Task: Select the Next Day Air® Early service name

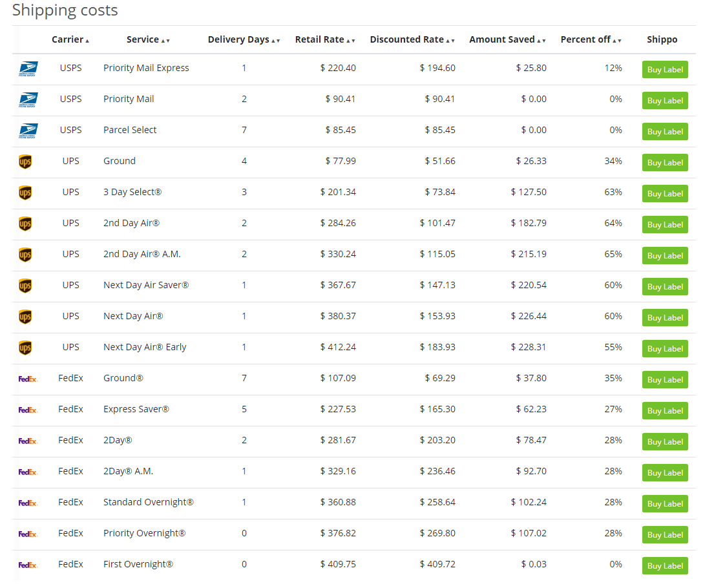Action: [x=144, y=347]
